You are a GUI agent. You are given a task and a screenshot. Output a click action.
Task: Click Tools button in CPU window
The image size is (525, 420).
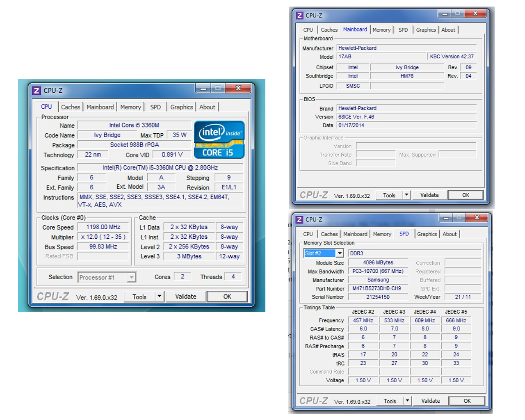pyautogui.click(x=139, y=297)
